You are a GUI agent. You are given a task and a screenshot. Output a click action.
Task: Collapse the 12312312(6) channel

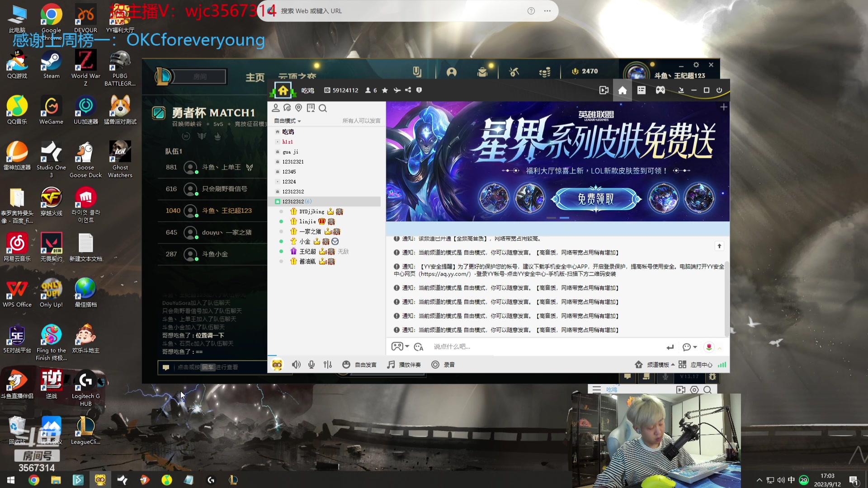[x=278, y=202]
